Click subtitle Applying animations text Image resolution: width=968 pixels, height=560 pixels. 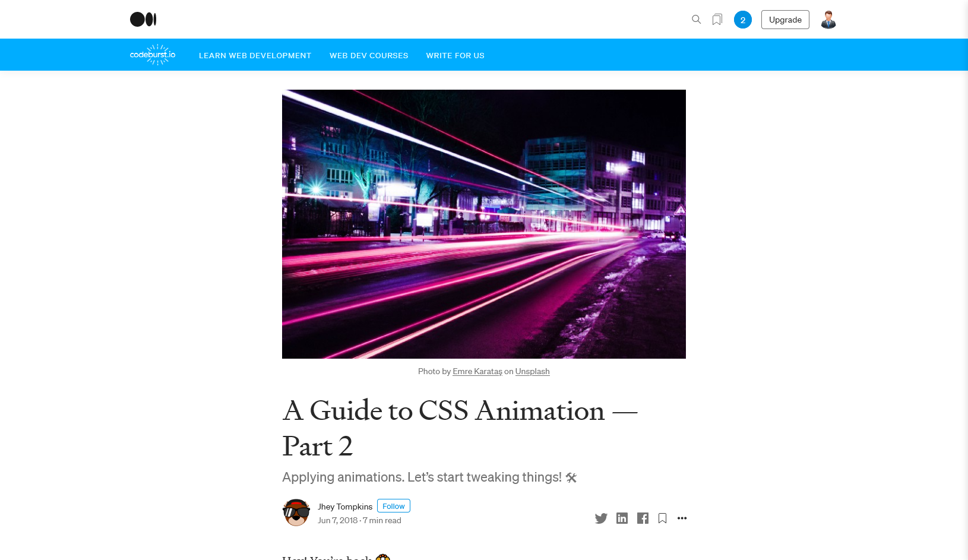429,477
